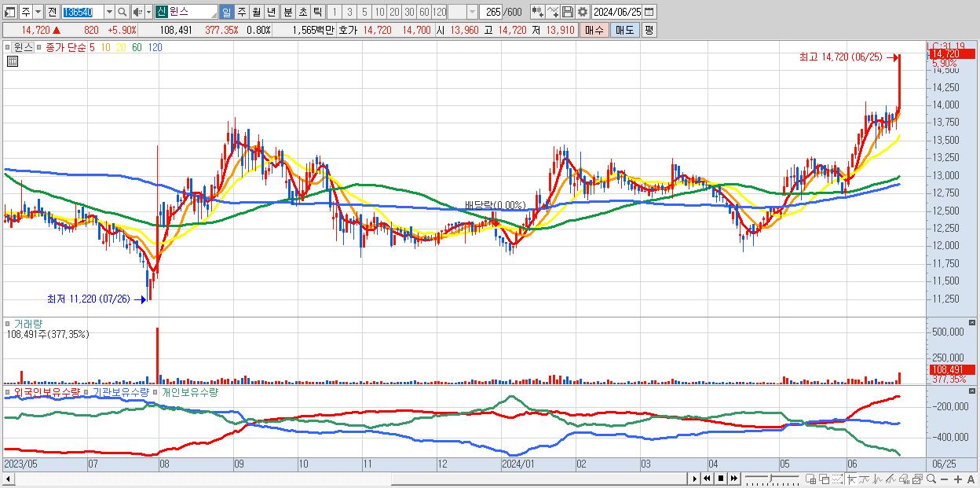Image resolution: width=980 pixels, height=488 pixels.
Task: Click the minus zoom-out icon
Action: (x=944, y=479)
